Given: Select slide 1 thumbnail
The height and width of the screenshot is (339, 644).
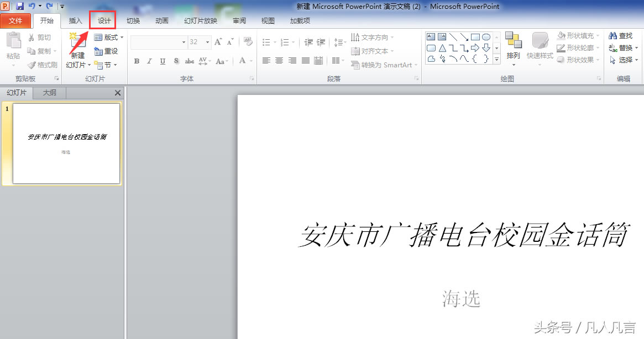Looking at the screenshot, I should point(66,143).
